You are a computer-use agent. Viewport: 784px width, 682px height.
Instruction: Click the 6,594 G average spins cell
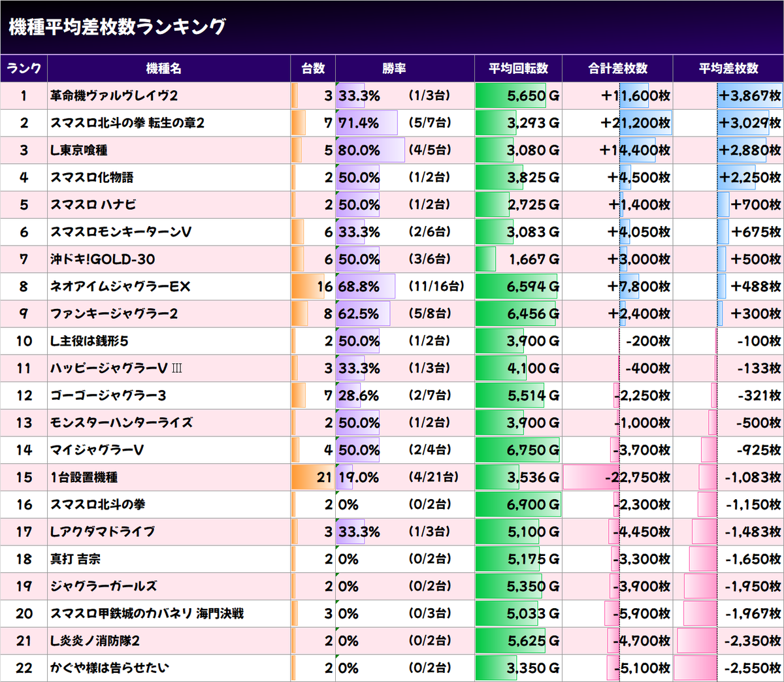[x=518, y=287]
